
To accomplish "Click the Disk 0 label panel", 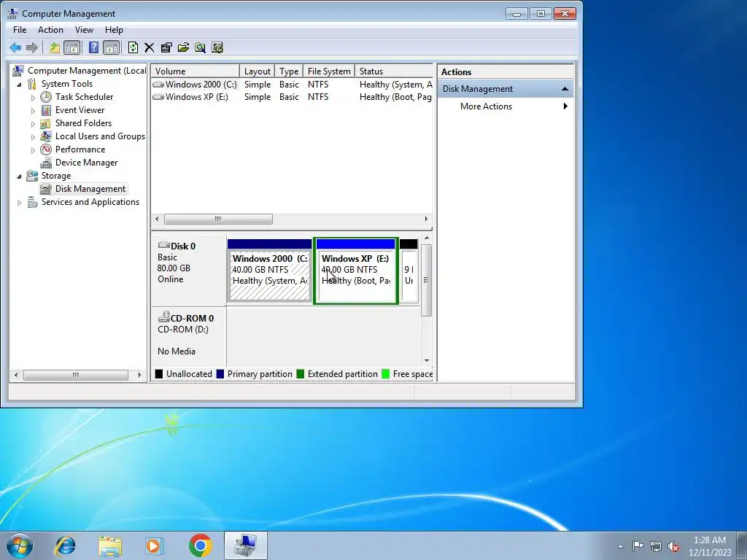I will coord(189,270).
